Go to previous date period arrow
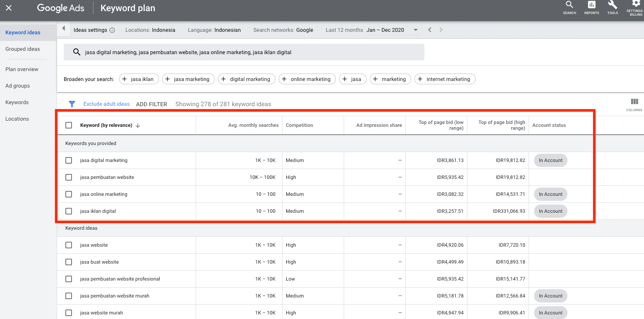644x319 pixels. tap(430, 30)
